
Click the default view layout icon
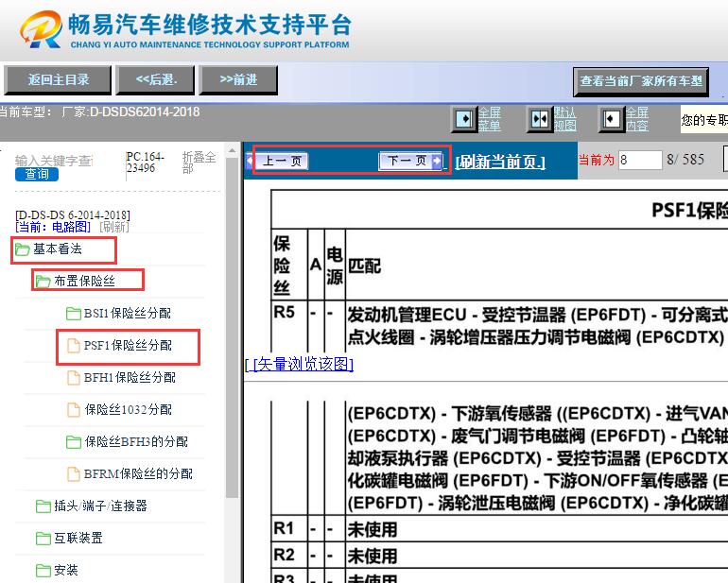[540, 119]
